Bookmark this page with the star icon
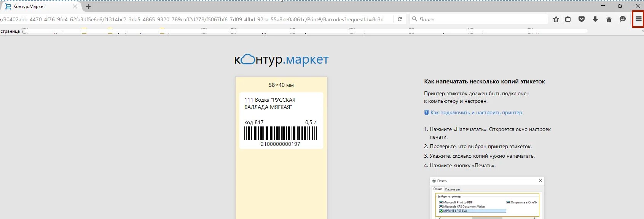Viewport: 644px width, 219px height. [x=556, y=19]
